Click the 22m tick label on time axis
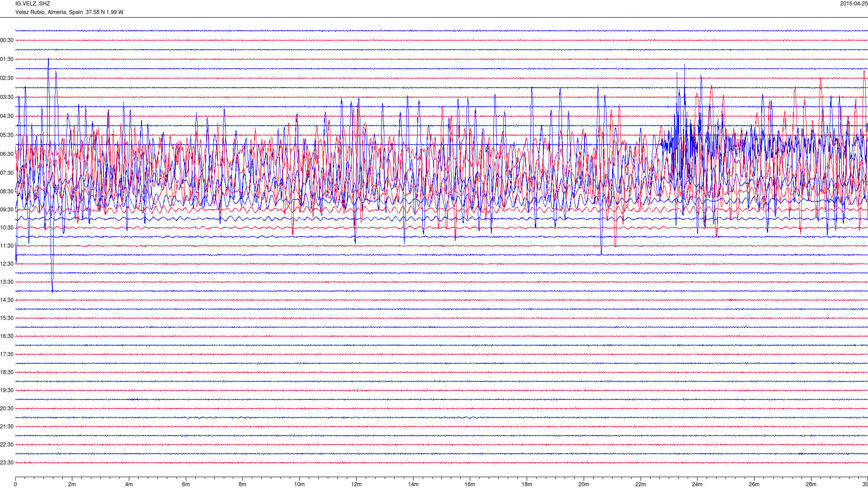 click(x=641, y=484)
